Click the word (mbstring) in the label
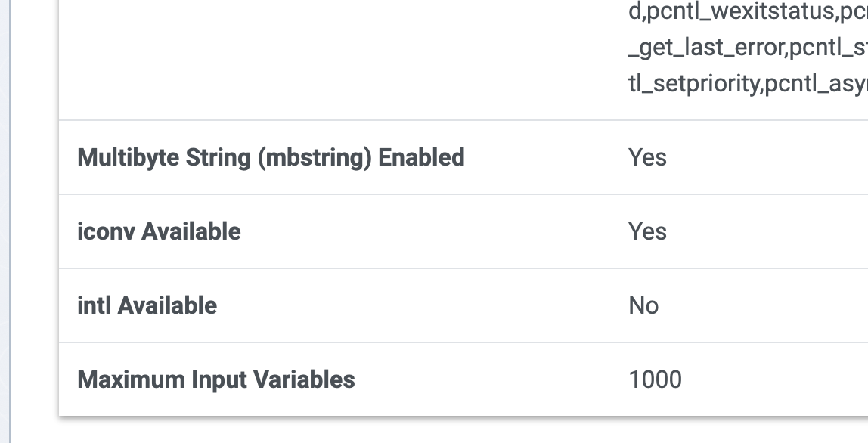Viewport: 868px width, 443px height. 315,158
